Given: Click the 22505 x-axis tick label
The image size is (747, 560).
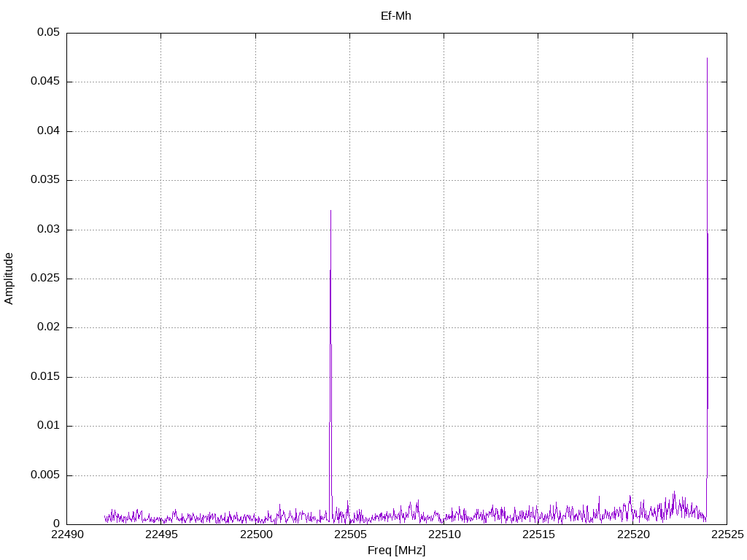Looking at the screenshot, I should coord(350,534).
